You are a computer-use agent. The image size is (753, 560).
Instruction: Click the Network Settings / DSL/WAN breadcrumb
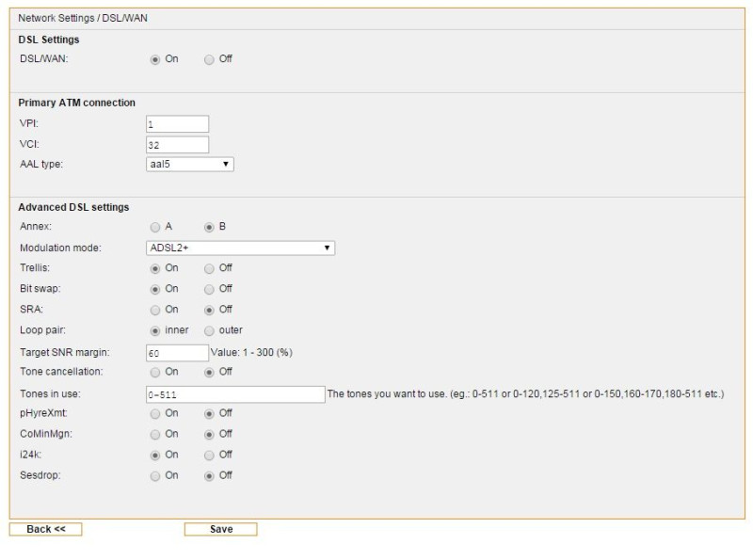coord(83,18)
